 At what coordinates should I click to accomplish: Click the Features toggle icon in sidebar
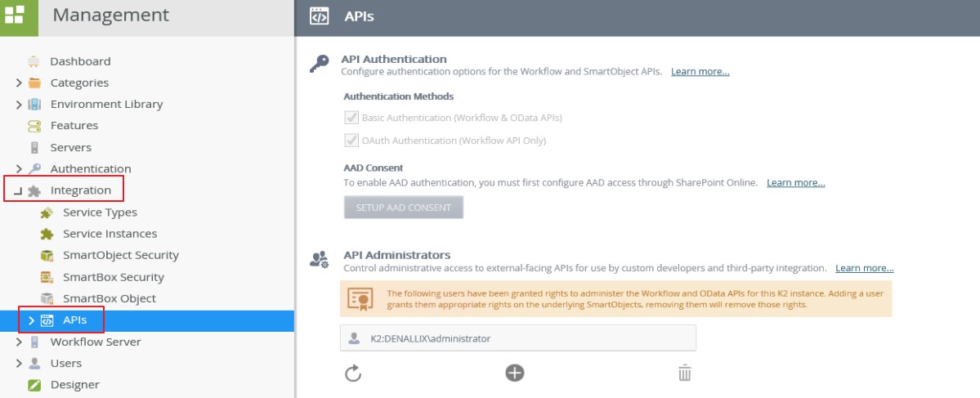[x=34, y=126]
